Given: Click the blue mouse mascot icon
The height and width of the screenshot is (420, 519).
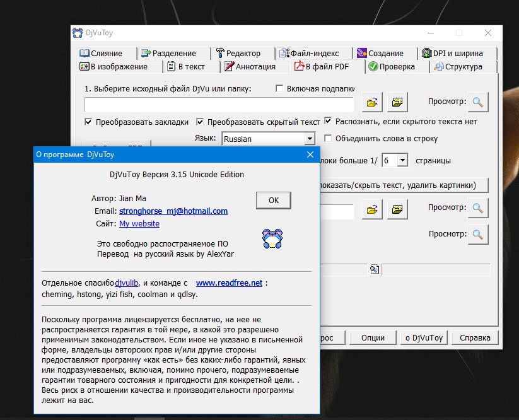Looking at the screenshot, I should [x=272, y=238].
